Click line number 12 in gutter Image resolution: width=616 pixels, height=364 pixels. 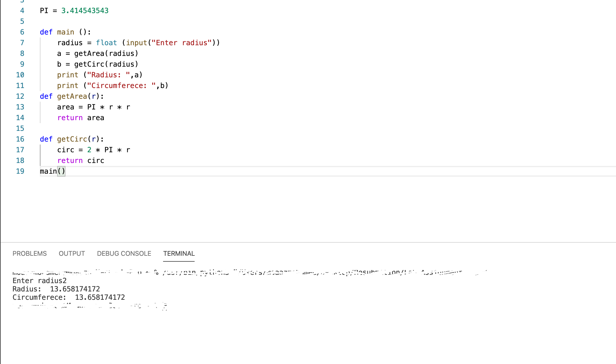[20, 96]
